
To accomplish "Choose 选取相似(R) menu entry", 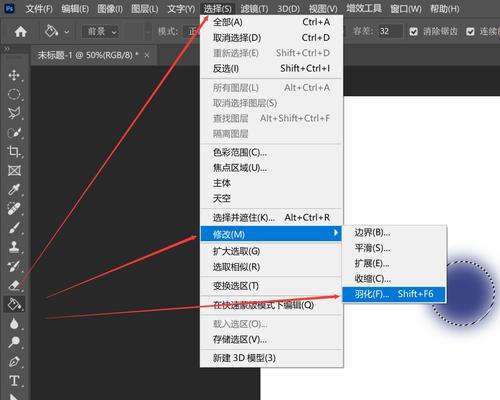I will (272, 267).
